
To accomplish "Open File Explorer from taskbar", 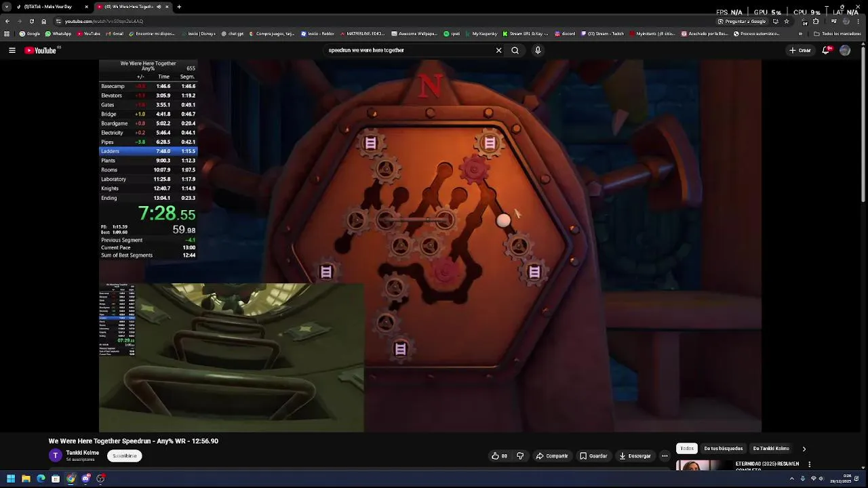I will click(x=26, y=479).
